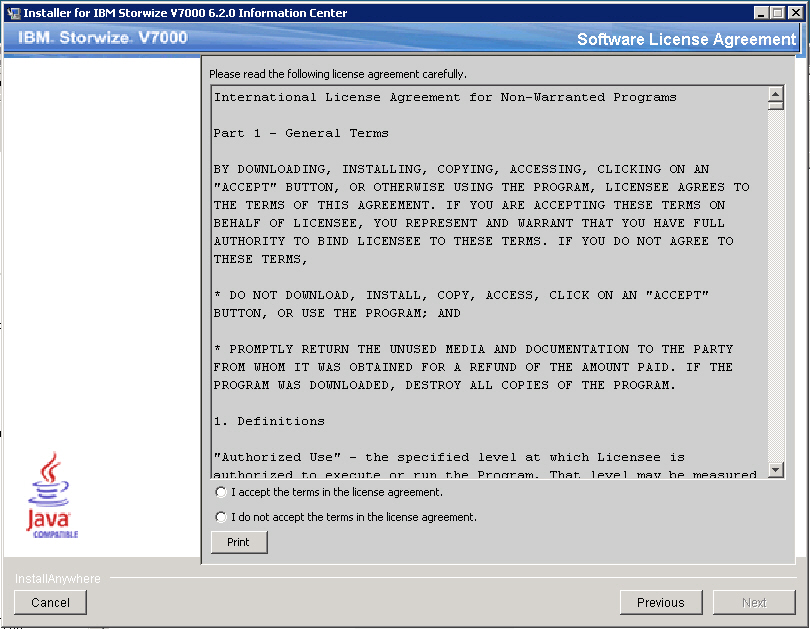810x629 pixels.
Task: Click the license scrollbar thumb
Action: pos(775,106)
